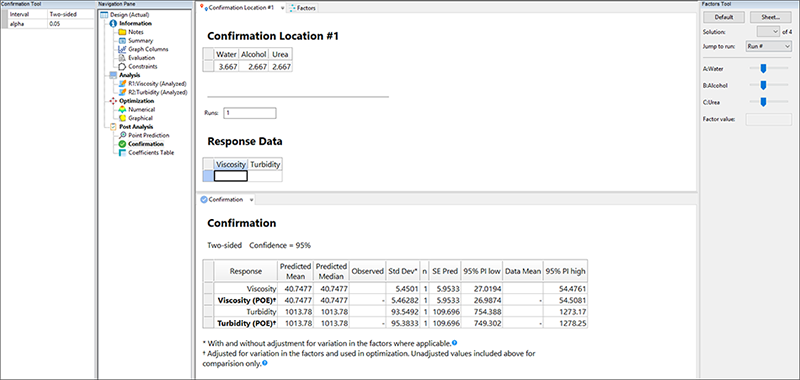Click the Sheet... button
800x380 pixels.
point(770,17)
